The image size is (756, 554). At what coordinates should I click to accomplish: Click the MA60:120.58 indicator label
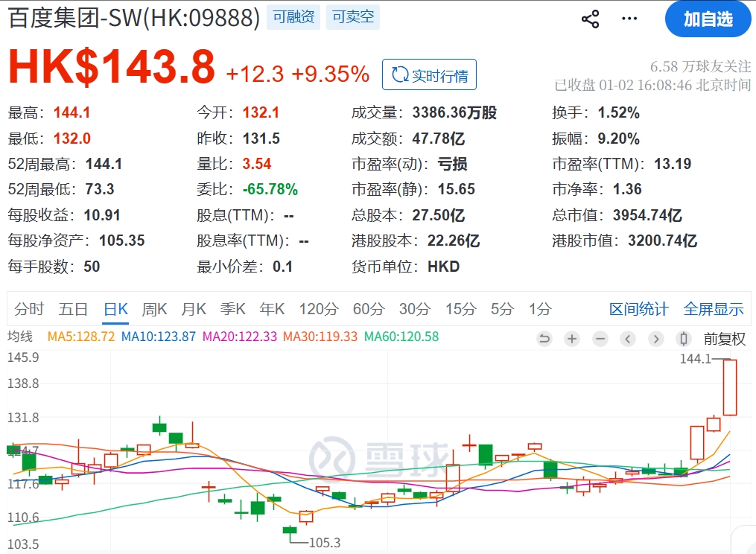[x=401, y=336]
